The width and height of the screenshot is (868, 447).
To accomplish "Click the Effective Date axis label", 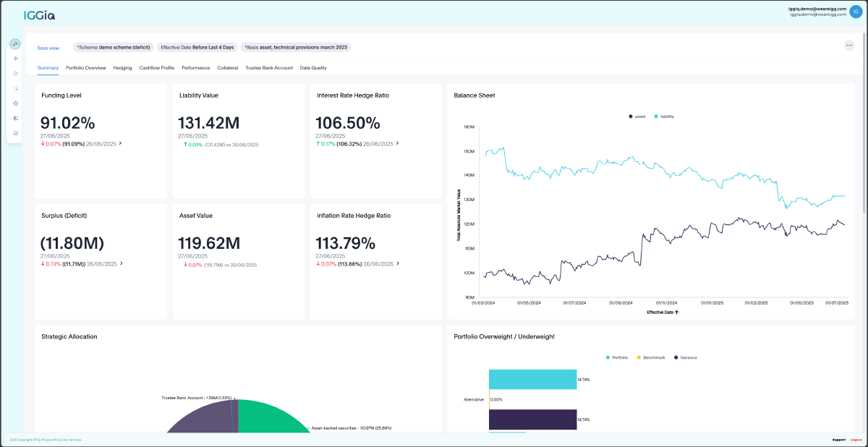I will coord(660,312).
